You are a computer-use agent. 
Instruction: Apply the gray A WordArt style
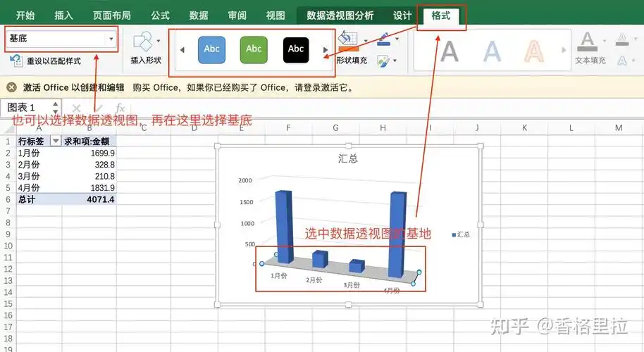pos(450,51)
